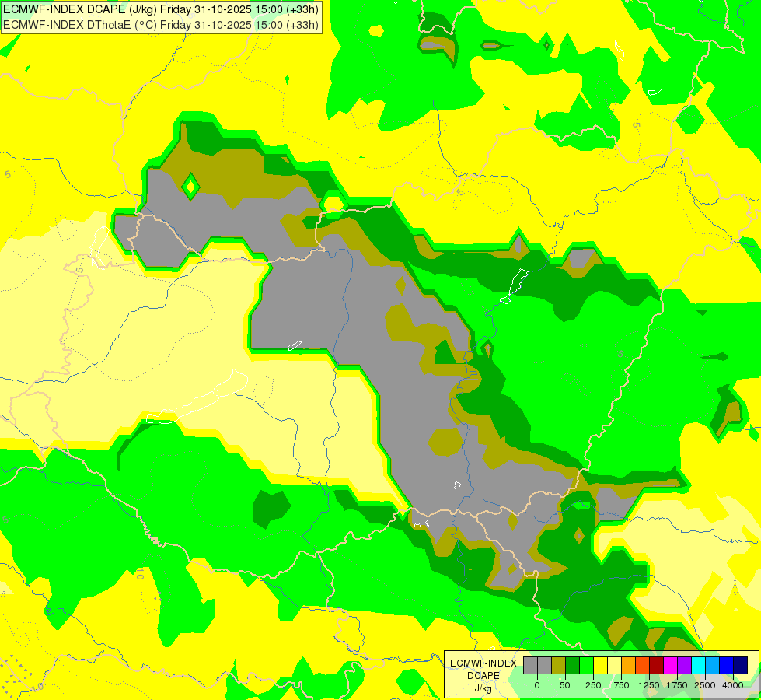Screen dimensions: 761x700
Task: Click the legend value 1750
Action: (677, 685)
